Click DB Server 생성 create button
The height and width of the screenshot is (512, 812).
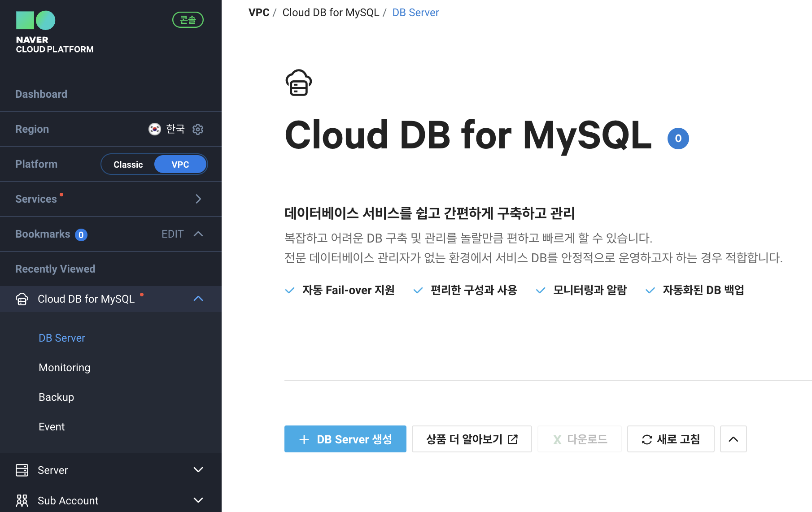click(345, 439)
